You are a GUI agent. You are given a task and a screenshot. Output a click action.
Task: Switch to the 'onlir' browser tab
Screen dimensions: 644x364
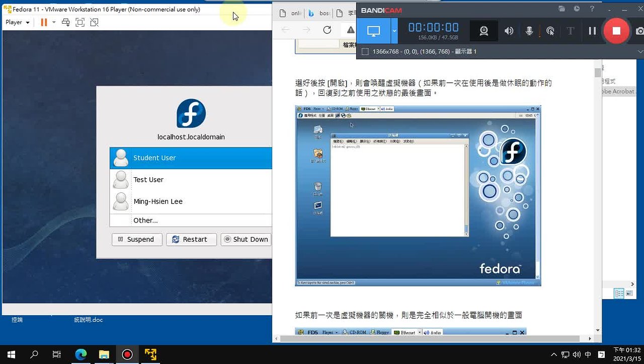pyautogui.click(x=290, y=13)
